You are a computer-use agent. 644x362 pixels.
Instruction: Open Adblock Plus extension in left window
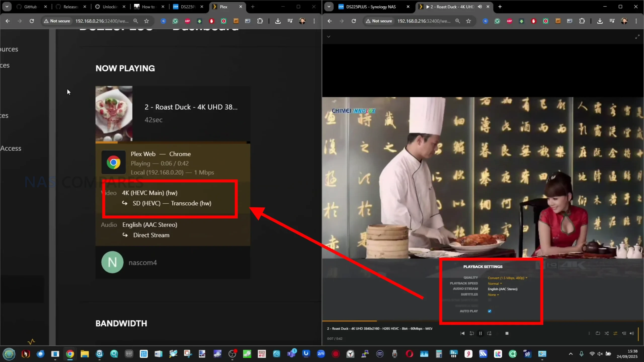[x=187, y=21]
